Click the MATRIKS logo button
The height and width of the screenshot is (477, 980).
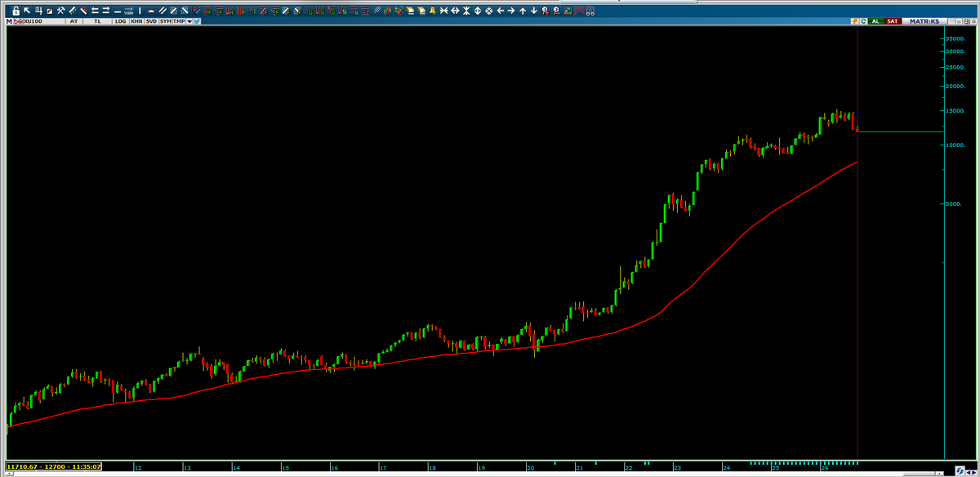[x=924, y=21]
